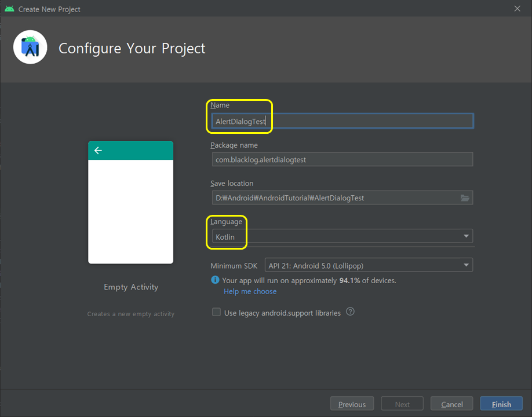This screenshot has height=417, width=532.
Task: Open the folder browse icon in Save location
Action: click(x=465, y=197)
